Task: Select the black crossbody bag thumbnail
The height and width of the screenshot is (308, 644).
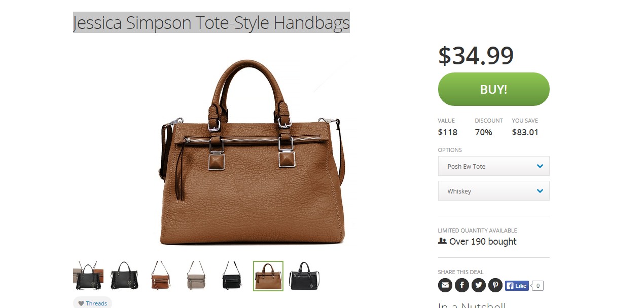Action: [x=232, y=276]
